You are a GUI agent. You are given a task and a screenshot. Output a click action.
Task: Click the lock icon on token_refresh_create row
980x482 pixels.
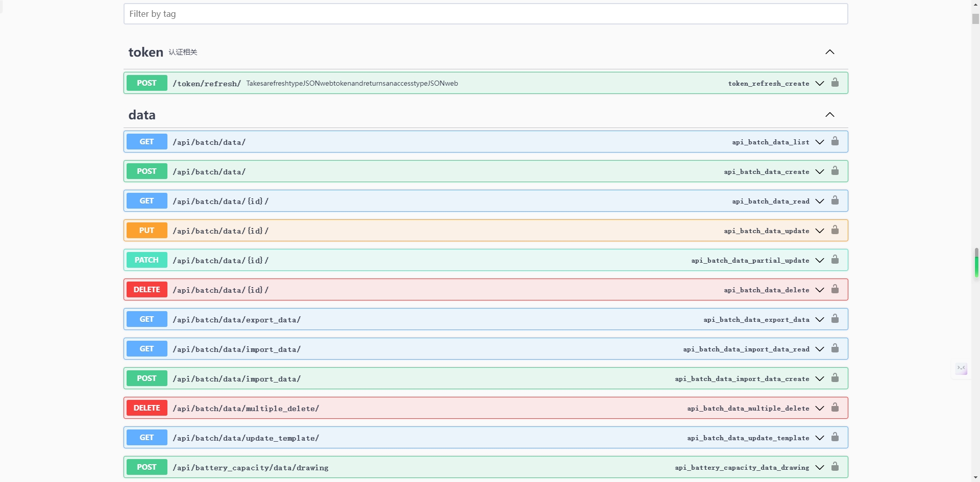click(835, 82)
